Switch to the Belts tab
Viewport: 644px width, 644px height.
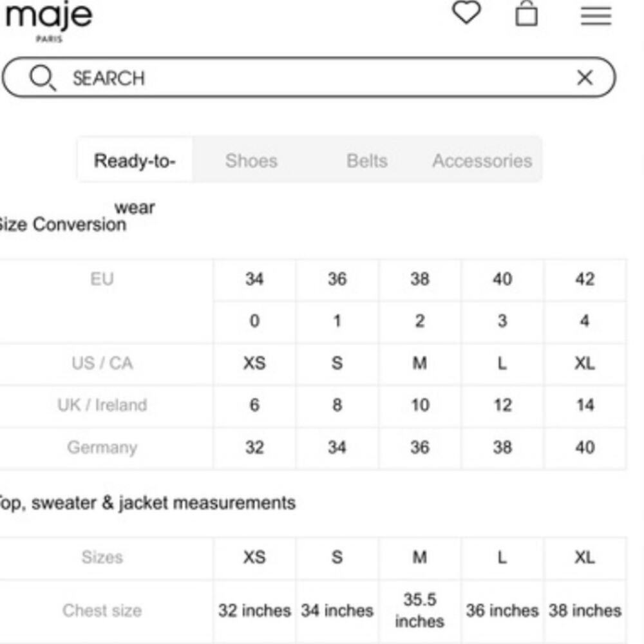[367, 160]
